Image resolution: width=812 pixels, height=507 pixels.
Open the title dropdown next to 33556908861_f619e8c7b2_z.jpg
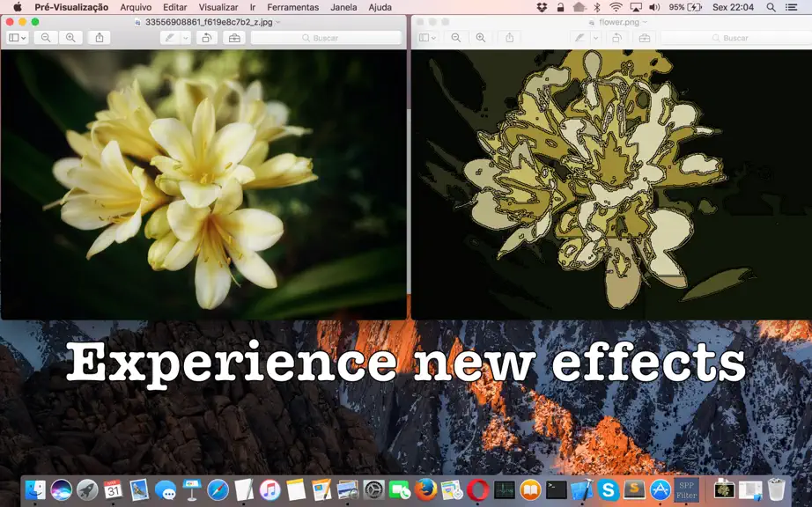(278, 22)
